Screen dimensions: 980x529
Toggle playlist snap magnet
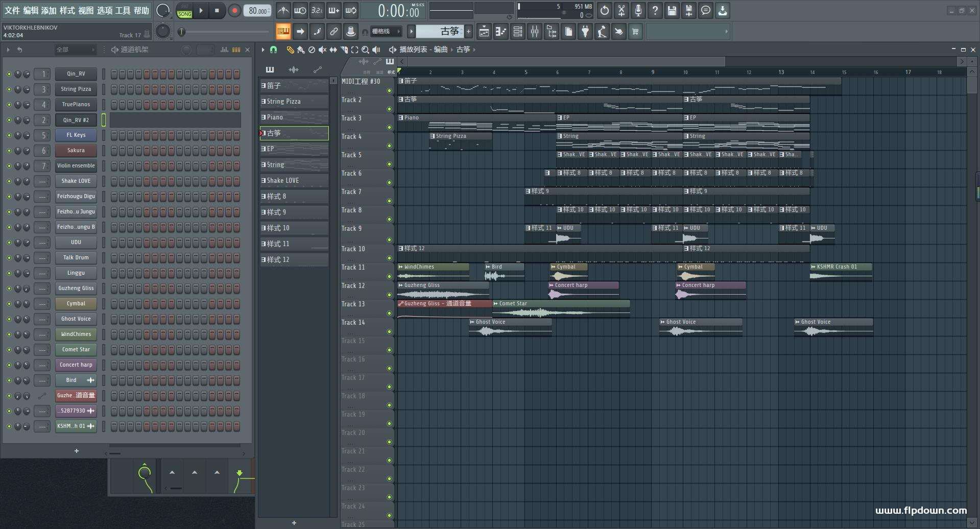(273, 50)
